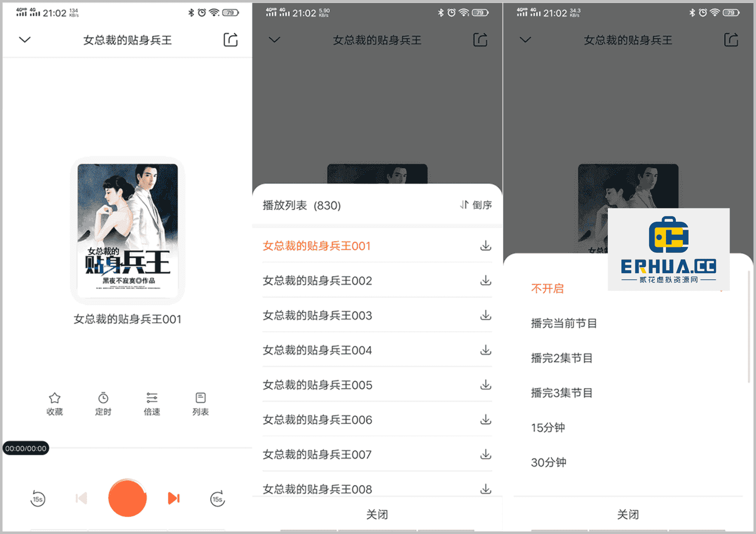Close the playlist panel with 关闭

pyautogui.click(x=377, y=515)
